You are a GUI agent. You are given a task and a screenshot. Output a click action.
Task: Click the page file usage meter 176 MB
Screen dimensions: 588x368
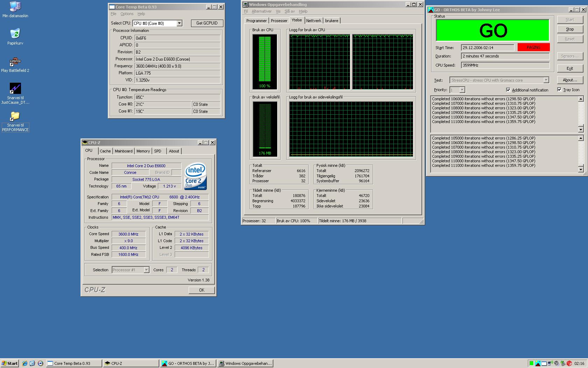pyautogui.click(x=265, y=129)
